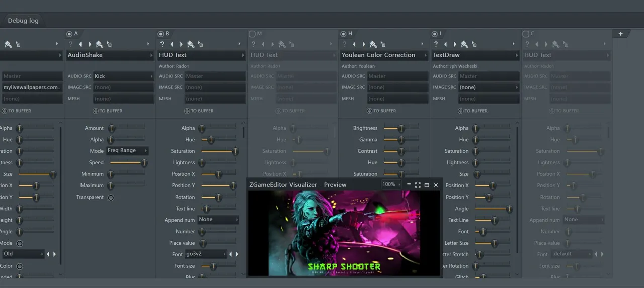Open the Youlean Color Correction effect dropdown
644x288 pixels.
(x=384, y=55)
